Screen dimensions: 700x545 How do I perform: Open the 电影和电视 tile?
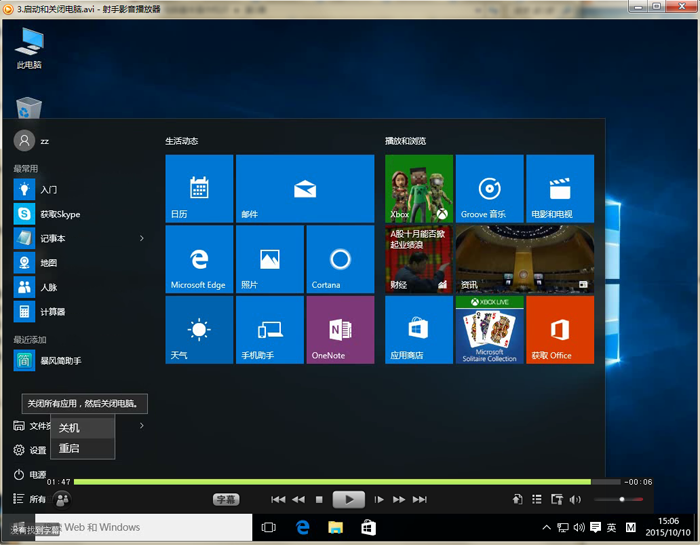tap(560, 188)
